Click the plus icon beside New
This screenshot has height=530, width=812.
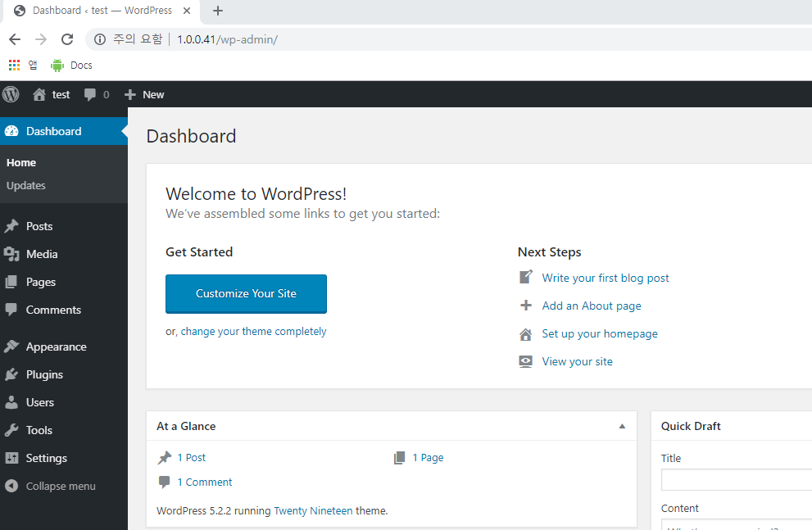pyautogui.click(x=130, y=95)
